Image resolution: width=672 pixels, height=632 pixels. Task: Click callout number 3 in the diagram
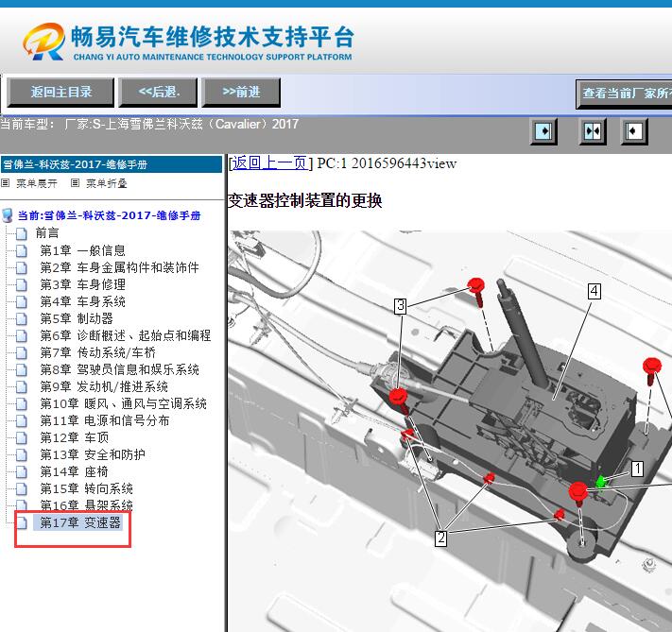pos(400,306)
